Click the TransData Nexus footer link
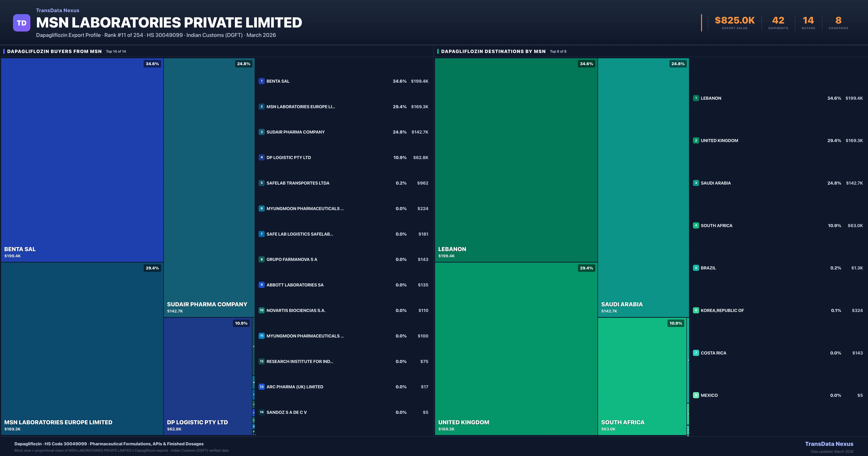This screenshot has width=868, height=456. 829,444
